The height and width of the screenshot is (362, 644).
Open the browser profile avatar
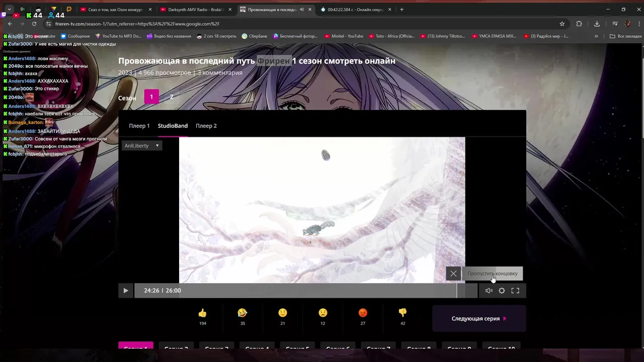[x=627, y=24]
